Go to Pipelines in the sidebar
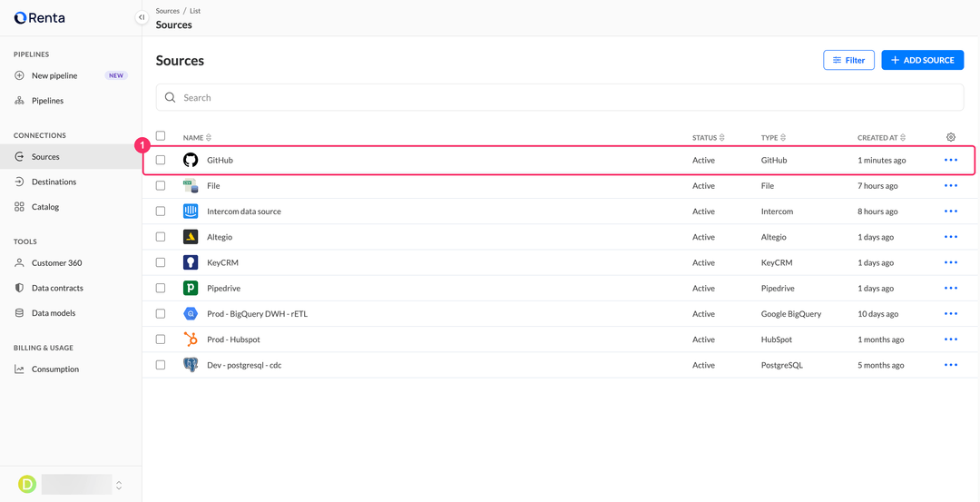 point(71,101)
